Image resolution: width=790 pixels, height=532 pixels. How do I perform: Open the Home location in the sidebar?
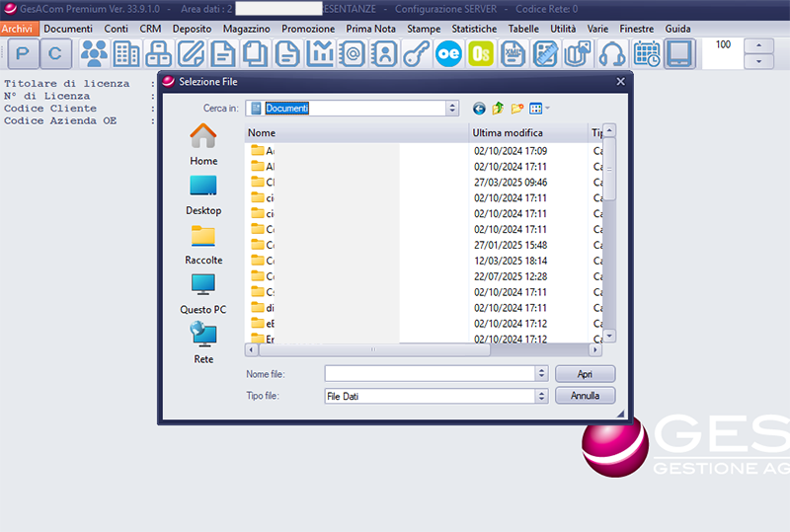[203, 144]
